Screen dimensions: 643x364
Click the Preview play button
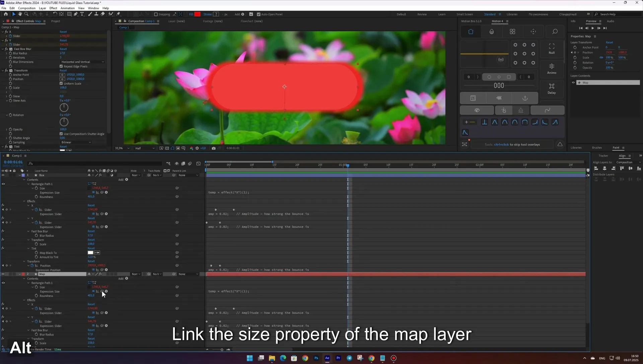[593, 28]
